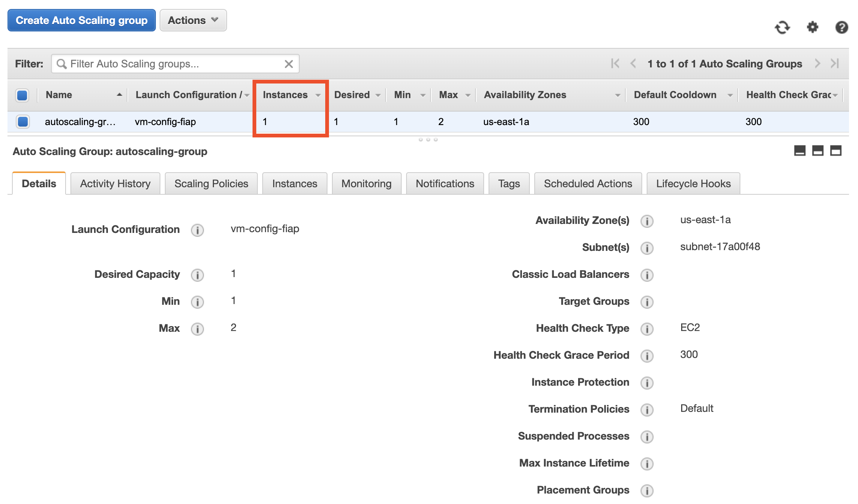Maximize details pane with third layout icon
This screenshot has width=858, height=504.
[x=836, y=151]
